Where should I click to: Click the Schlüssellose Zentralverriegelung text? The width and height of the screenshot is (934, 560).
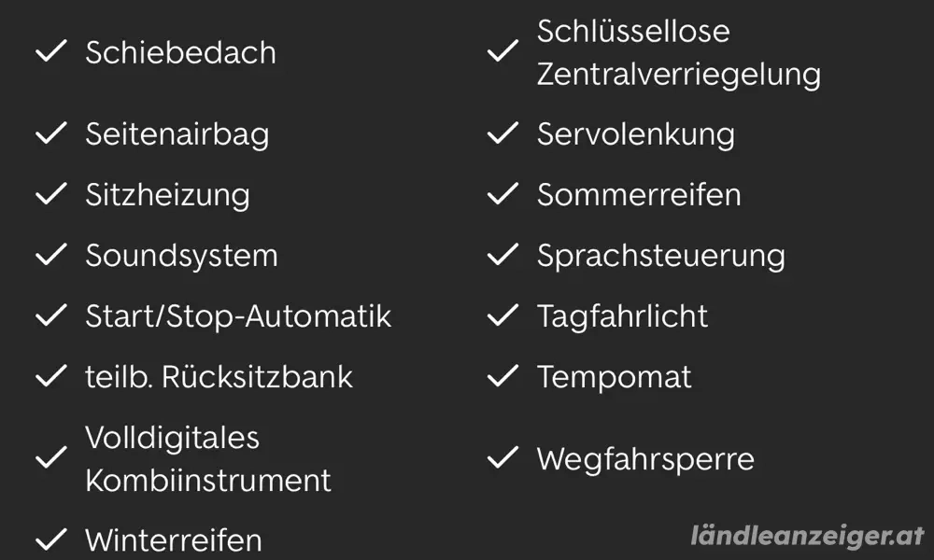pos(678,52)
